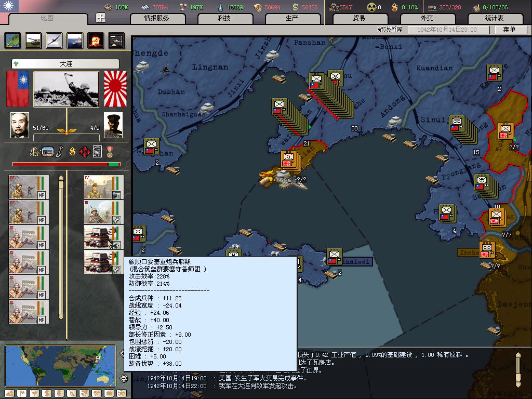
Task: Click the date field 1942年10月14日23:00
Action: point(448,30)
